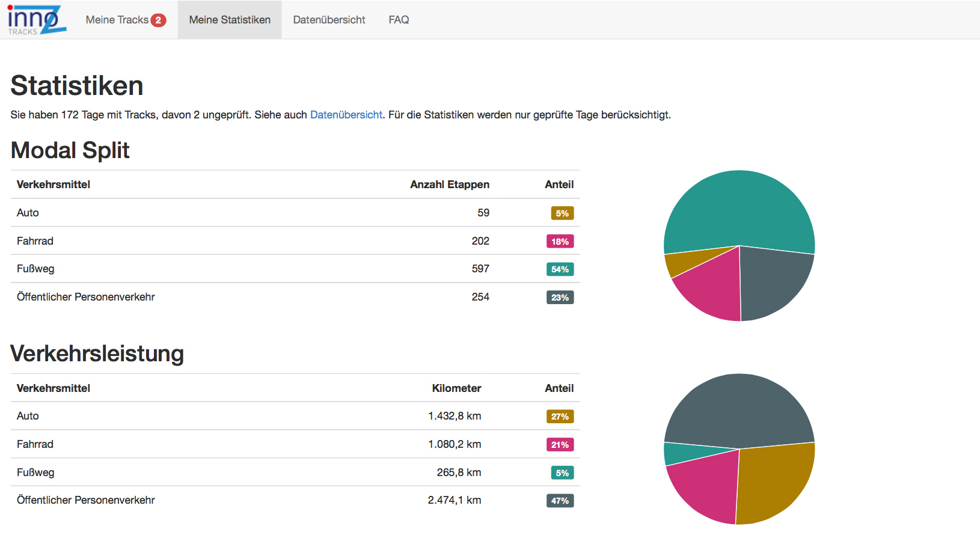Click the innoZ Tracks logo
Screen dimensions: 980x541
37,20
